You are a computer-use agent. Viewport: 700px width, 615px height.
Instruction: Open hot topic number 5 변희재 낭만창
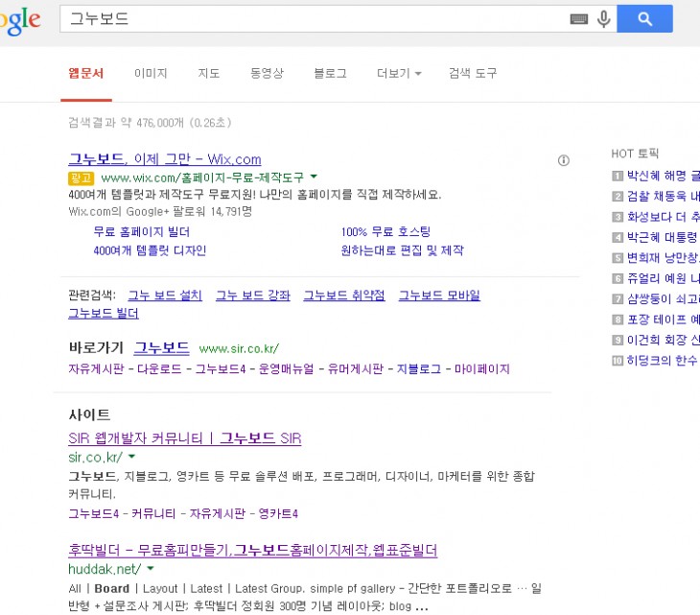[x=663, y=258]
